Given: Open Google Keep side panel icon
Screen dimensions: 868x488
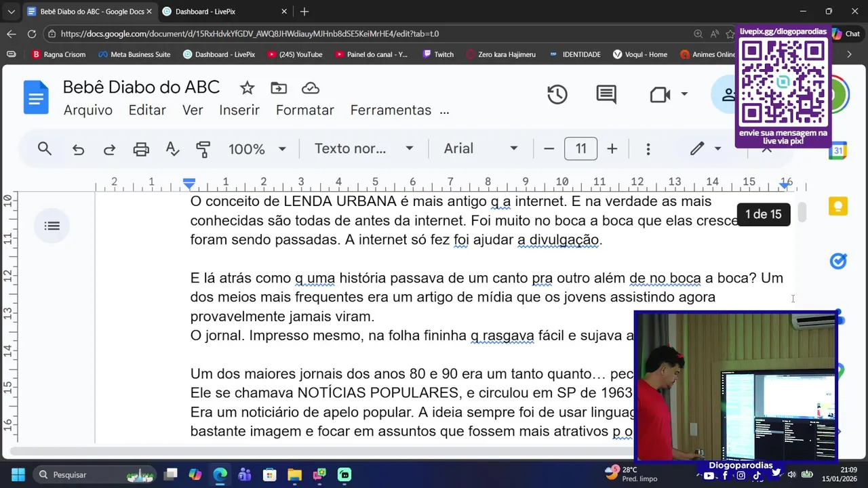Looking at the screenshot, I should pos(838,206).
